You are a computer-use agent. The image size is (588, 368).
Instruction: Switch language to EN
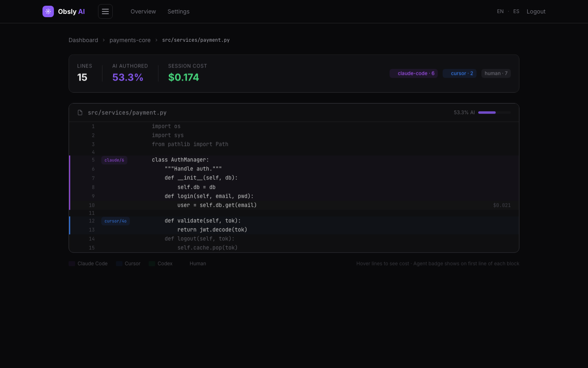500,11
